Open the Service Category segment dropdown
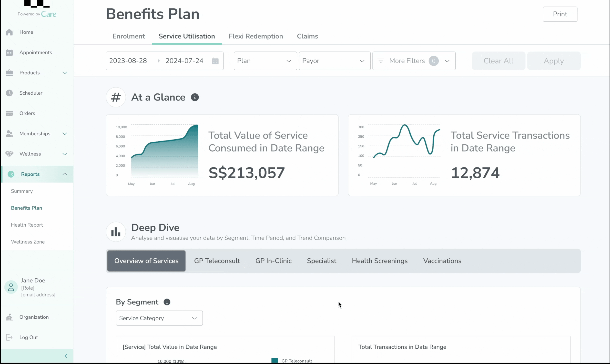The image size is (610, 364). point(159,318)
